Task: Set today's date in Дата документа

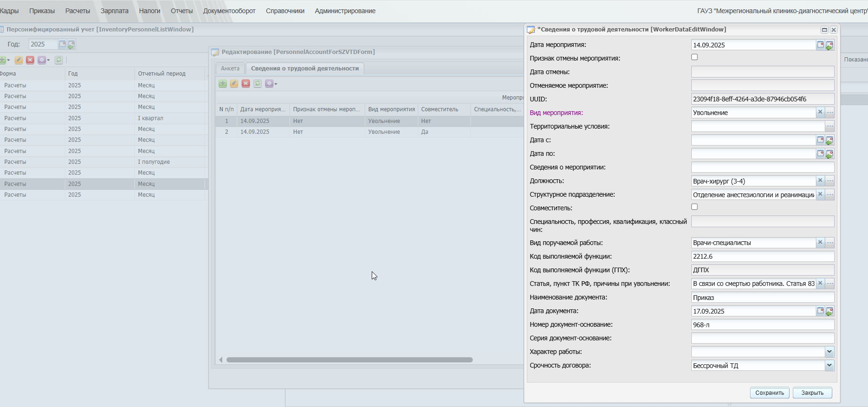Action: tap(829, 311)
